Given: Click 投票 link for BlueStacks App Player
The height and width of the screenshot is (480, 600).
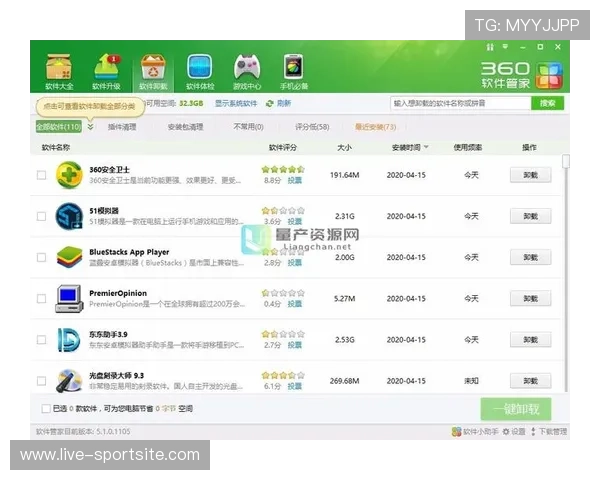Looking at the screenshot, I should [295, 263].
